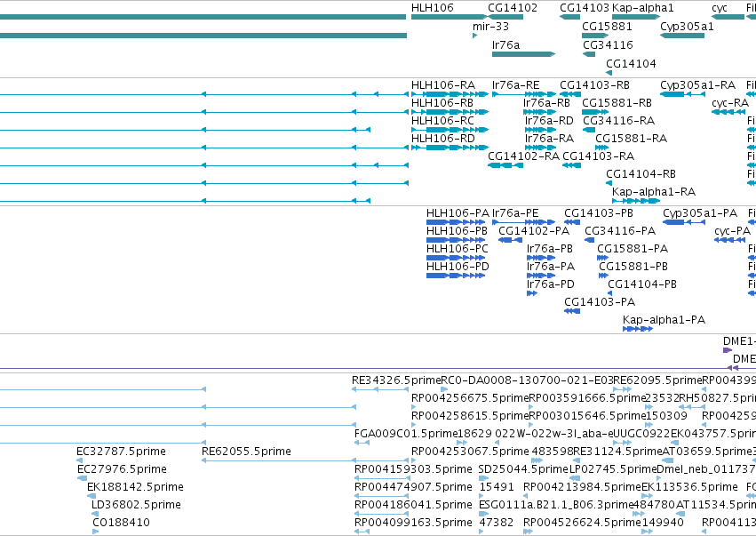Image resolution: width=756 pixels, height=536 pixels.
Task: Select the HLH106 gene feature
Action: 450,17
